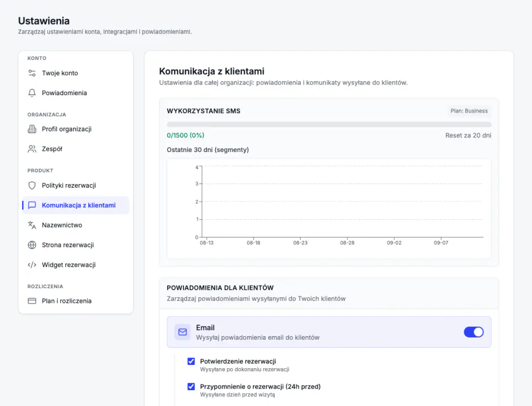Click the code brackets icon beside Widget rezerwacji

point(32,265)
